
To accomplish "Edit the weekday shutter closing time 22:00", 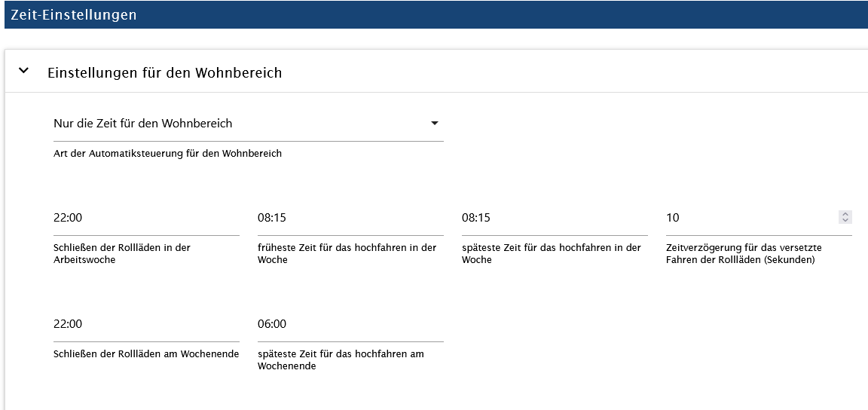I will click(x=146, y=218).
